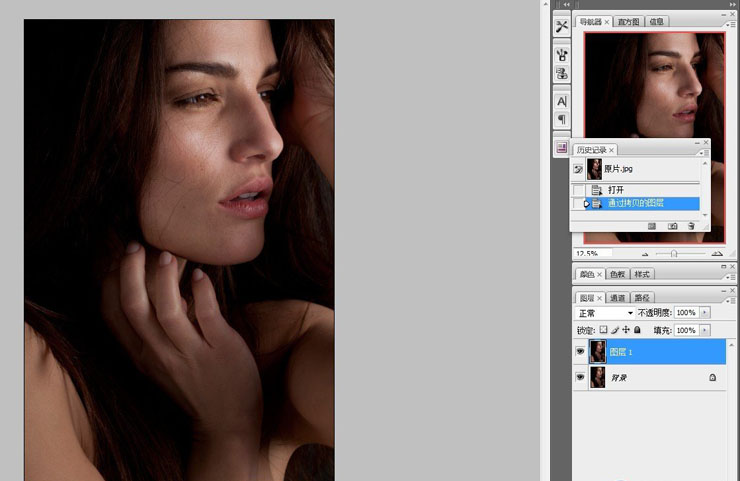Close the 历史记录 tab with its x
The image size is (740, 481).
612,150
